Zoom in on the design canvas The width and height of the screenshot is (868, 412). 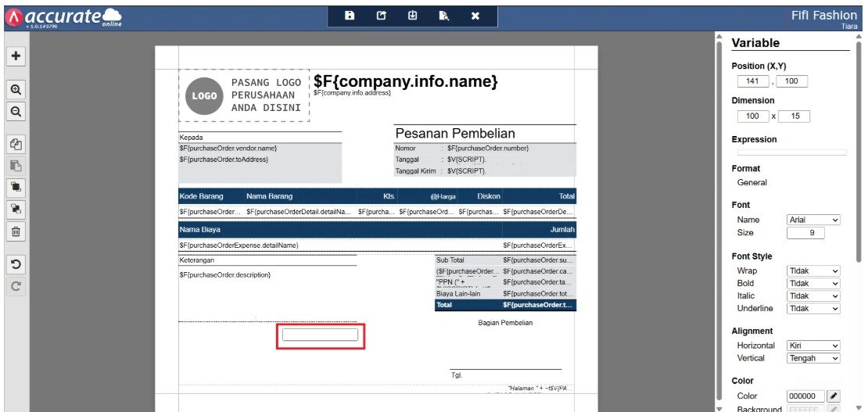click(x=16, y=90)
